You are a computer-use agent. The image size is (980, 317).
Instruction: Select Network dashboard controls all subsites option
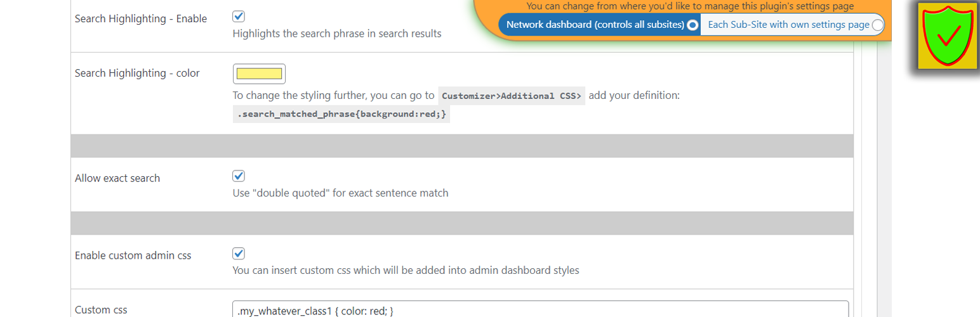[692, 25]
